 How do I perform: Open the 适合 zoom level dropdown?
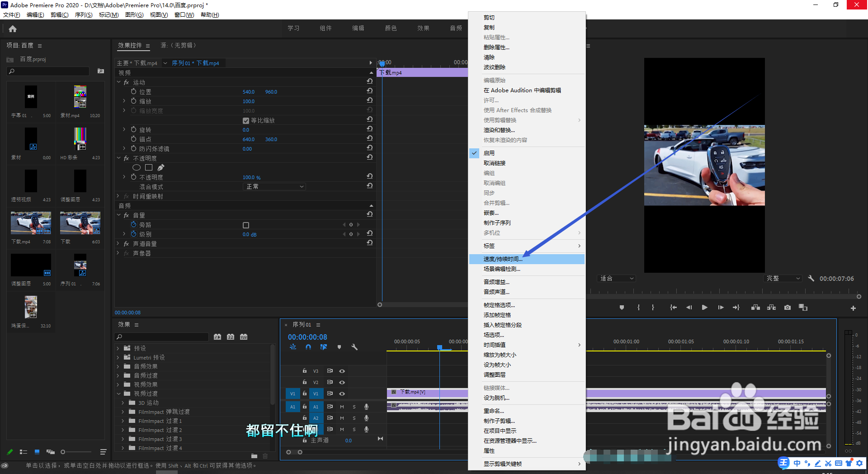pos(617,279)
